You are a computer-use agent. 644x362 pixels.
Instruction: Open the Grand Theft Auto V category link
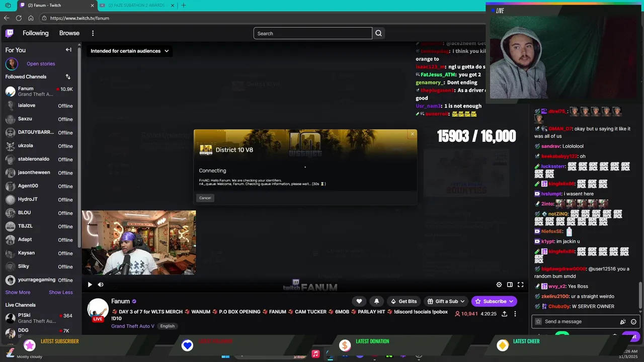pyautogui.click(x=133, y=326)
